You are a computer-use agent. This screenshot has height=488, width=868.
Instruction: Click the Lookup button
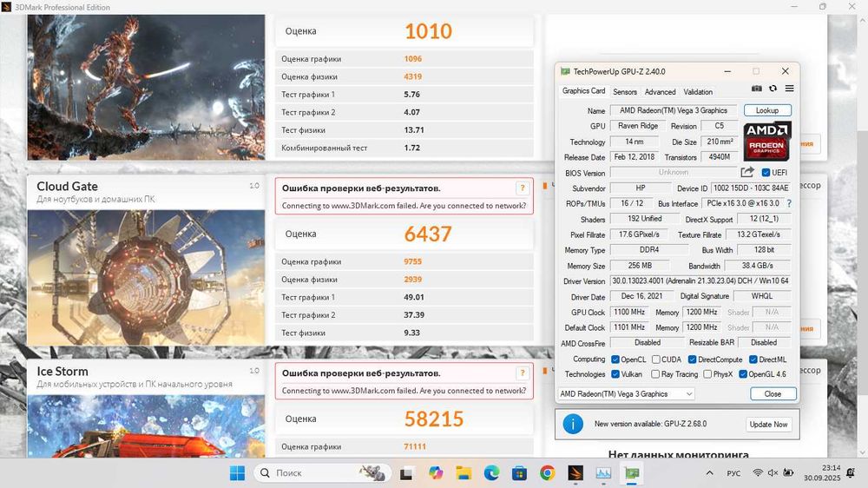(767, 110)
